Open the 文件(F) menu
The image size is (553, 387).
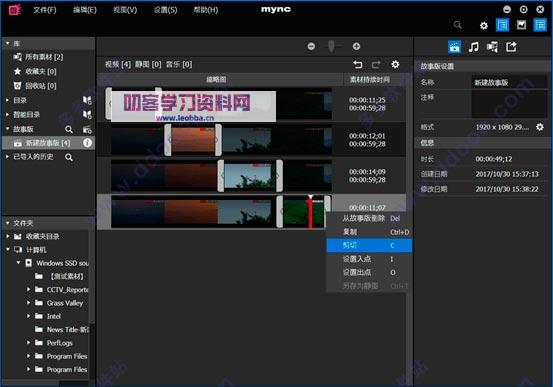45,10
